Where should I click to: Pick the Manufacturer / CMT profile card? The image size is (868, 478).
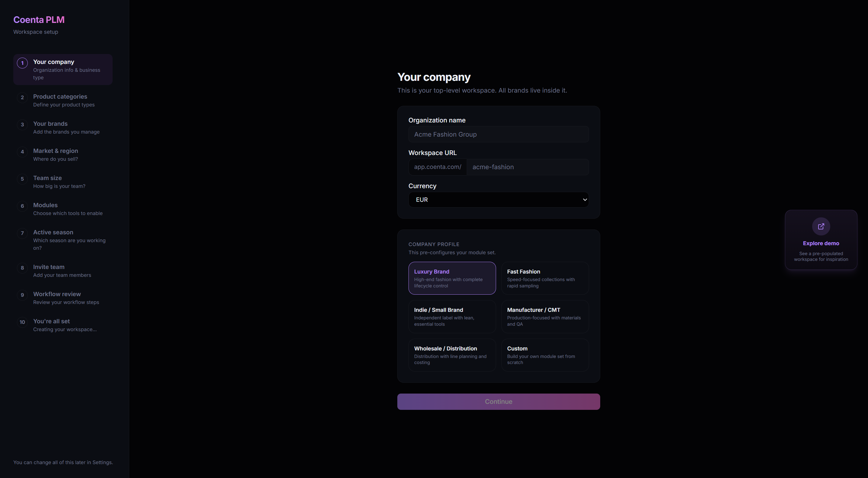click(545, 316)
